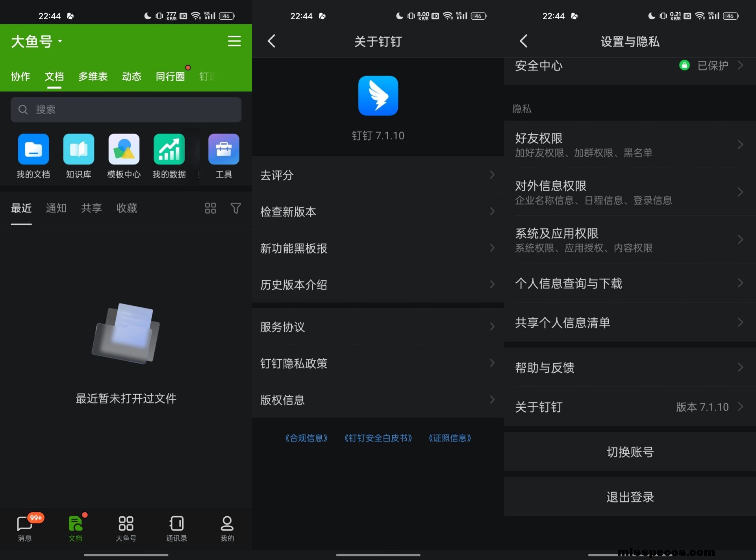Open 《证照信息》 link
The image size is (756, 560).
450,438
